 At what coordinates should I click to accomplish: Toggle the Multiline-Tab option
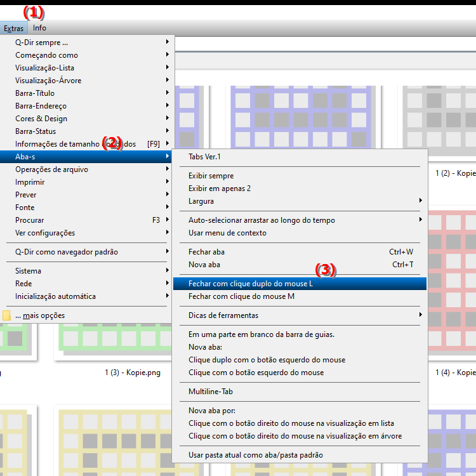point(300,392)
